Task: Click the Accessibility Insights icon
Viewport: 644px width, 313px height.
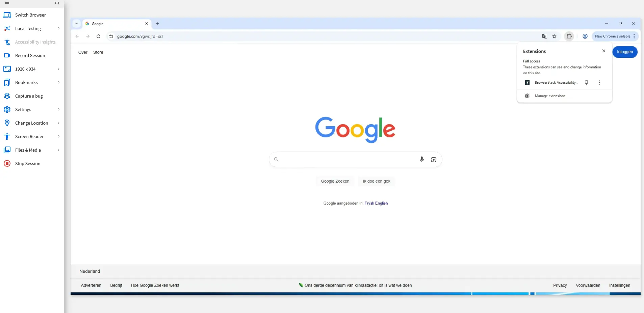Action: pyautogui.click(x=7, y=42)
